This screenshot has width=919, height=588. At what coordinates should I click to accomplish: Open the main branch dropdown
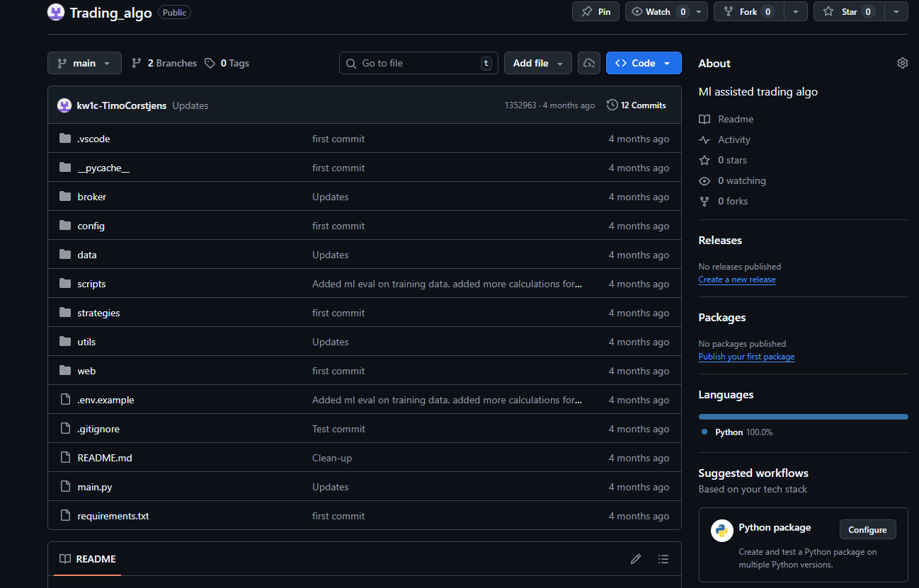[x=84, y=63]
